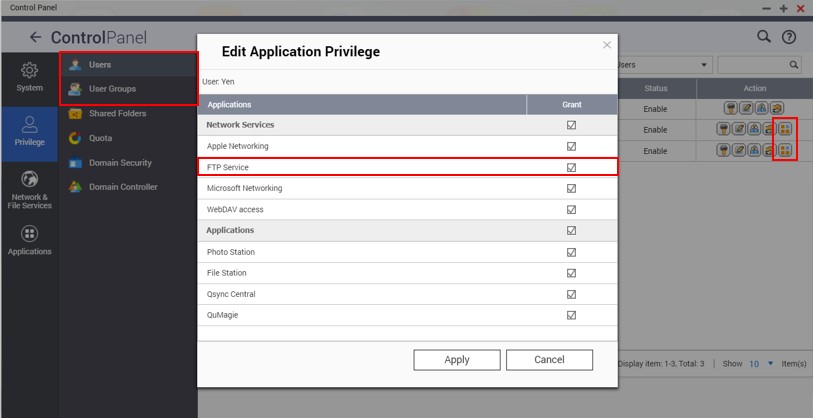Click change password icon in bottom user row

click(x=724, y=150)
